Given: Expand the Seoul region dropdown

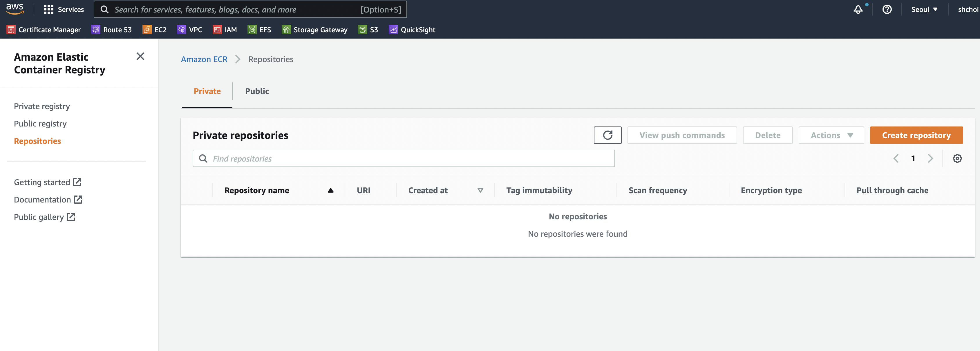Looking at the screenshot, I should pyautogui.click(x=924, y=10).
